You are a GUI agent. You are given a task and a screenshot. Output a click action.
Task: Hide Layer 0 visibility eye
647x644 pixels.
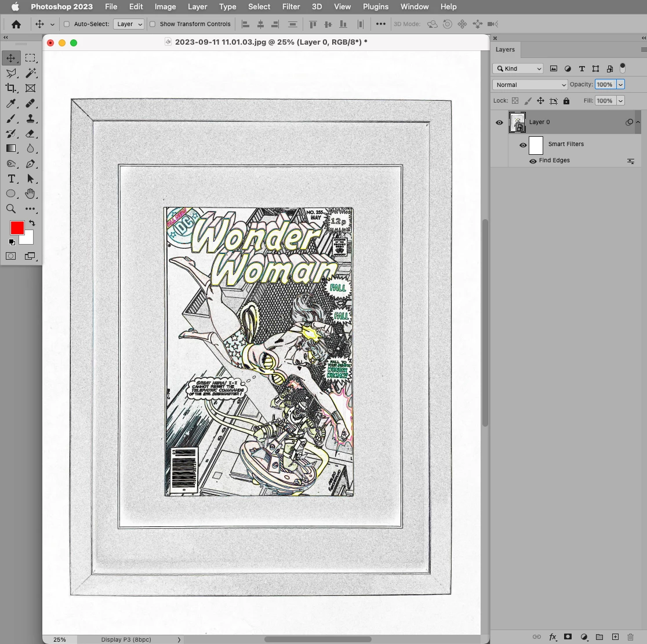(499, 122)
